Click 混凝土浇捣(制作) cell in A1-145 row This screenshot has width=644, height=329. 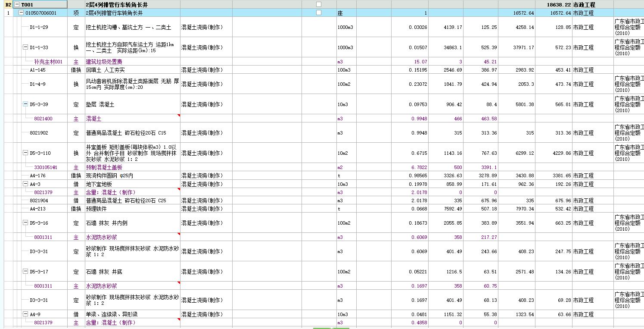click(x=202, y=70)
